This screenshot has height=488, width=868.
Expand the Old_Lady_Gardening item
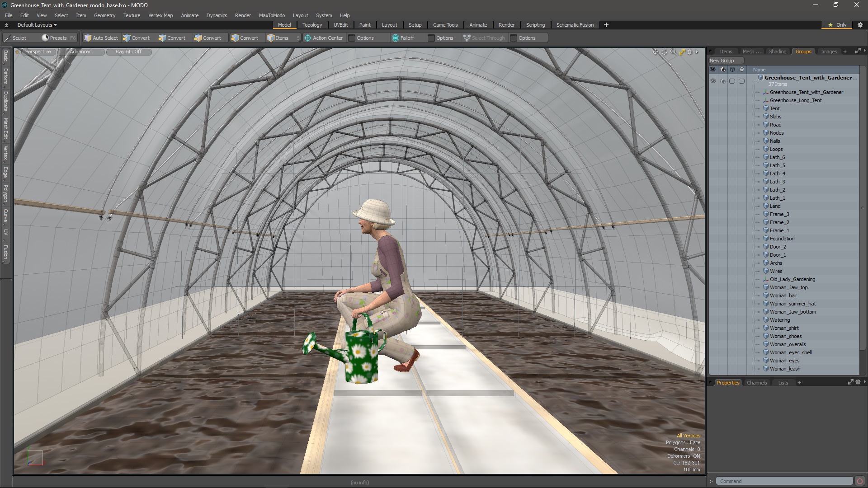(760, 279)
